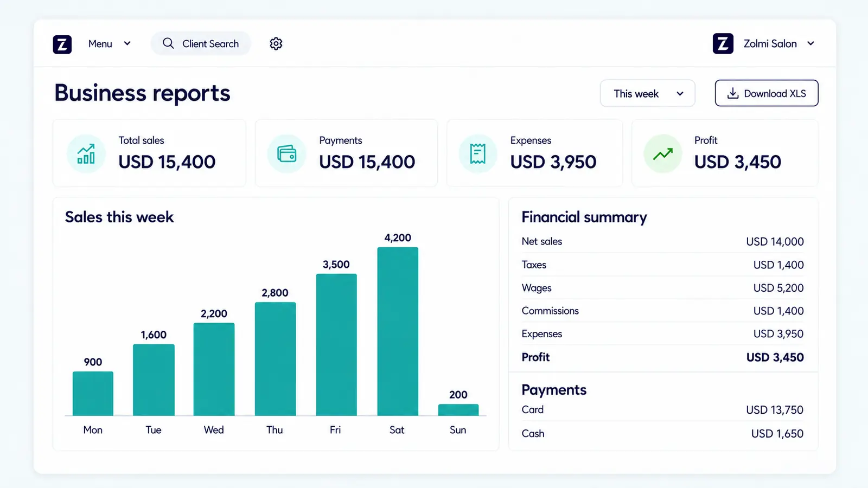Click the Sunday 200 bar
Screen dimensions: 868x488
[x=458, y=410]
